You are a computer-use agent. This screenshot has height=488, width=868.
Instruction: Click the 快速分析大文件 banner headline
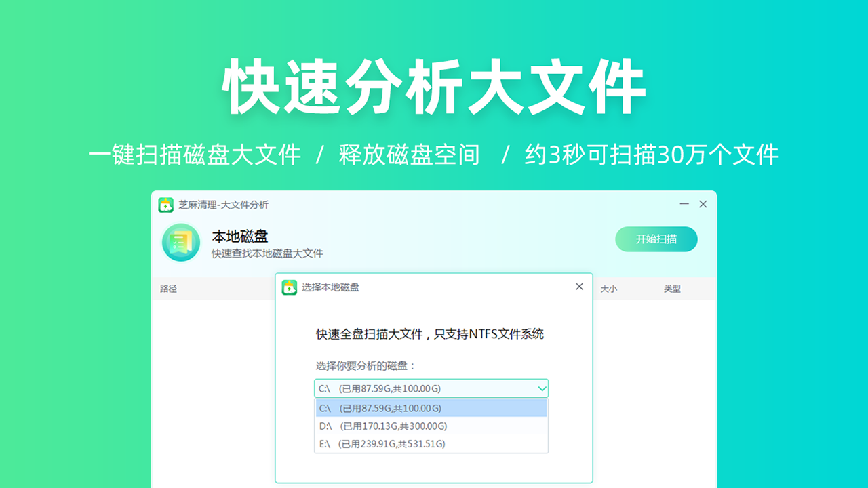[434, 87]
